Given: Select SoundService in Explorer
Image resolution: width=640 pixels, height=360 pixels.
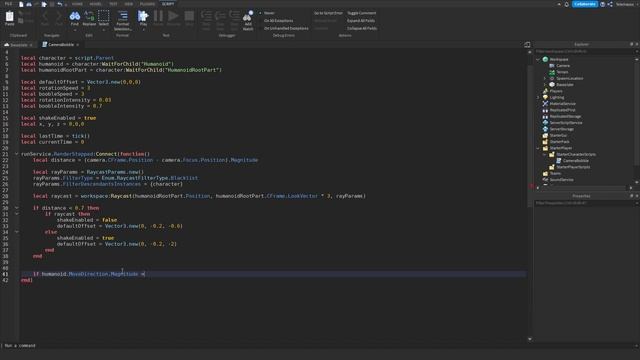Looking at the screenshot, I should [561, 180].
